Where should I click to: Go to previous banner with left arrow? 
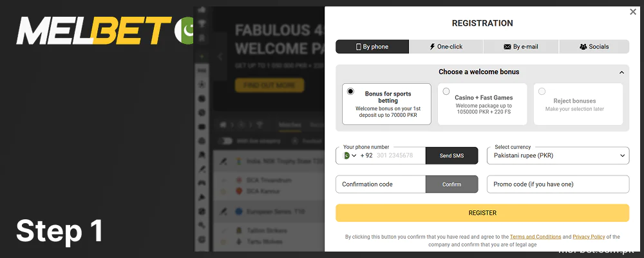220,56
